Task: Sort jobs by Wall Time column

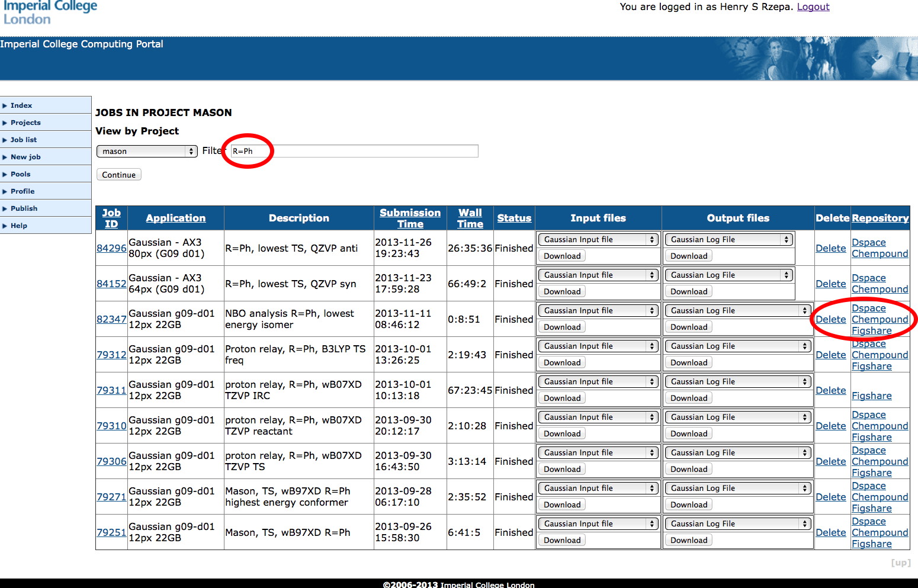Action: [470, 218]
